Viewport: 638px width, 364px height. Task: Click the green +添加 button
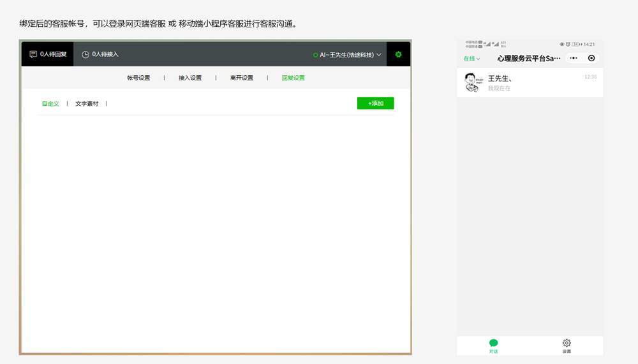click(376, 103)
